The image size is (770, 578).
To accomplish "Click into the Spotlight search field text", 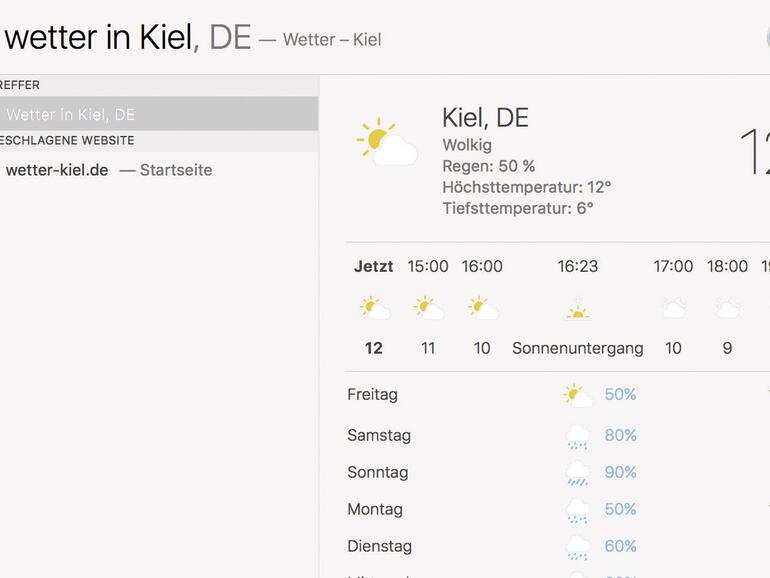I will click(98, 38).
